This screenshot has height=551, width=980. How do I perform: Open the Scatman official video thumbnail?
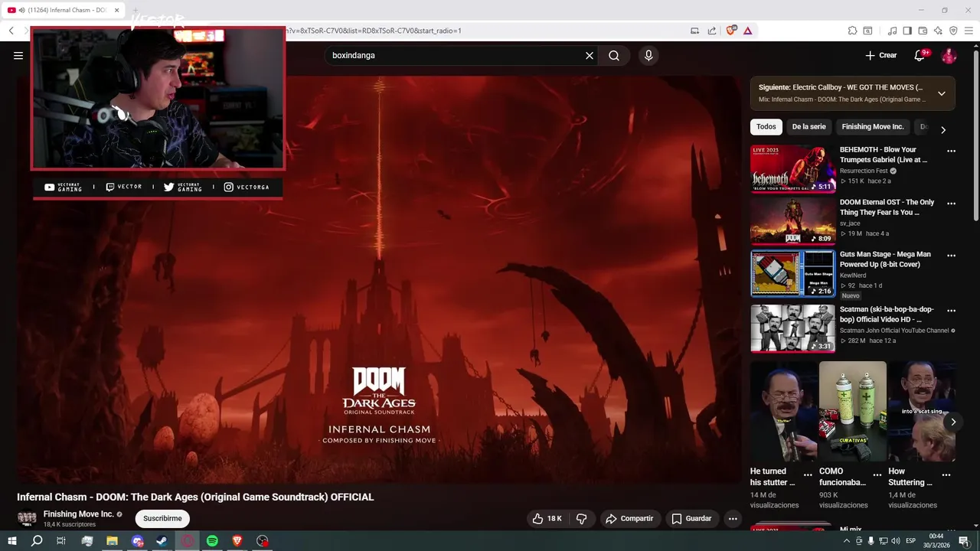pos(792,328)
